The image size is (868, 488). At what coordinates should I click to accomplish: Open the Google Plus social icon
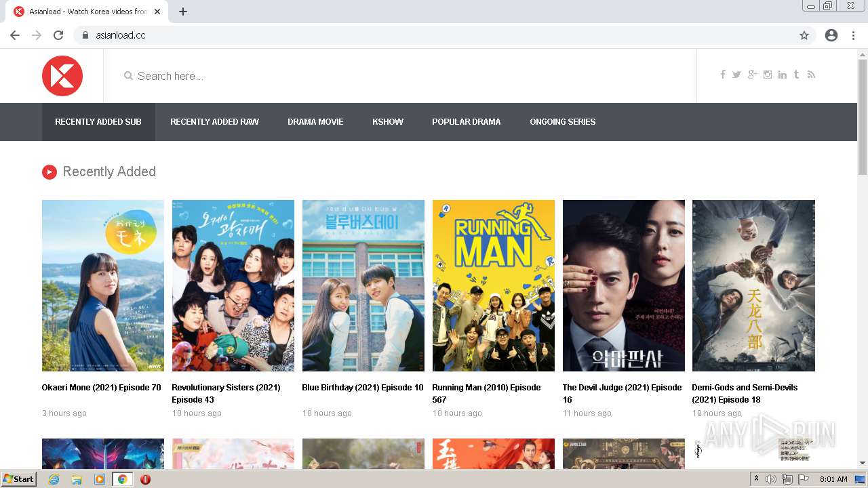click(752, 75)
